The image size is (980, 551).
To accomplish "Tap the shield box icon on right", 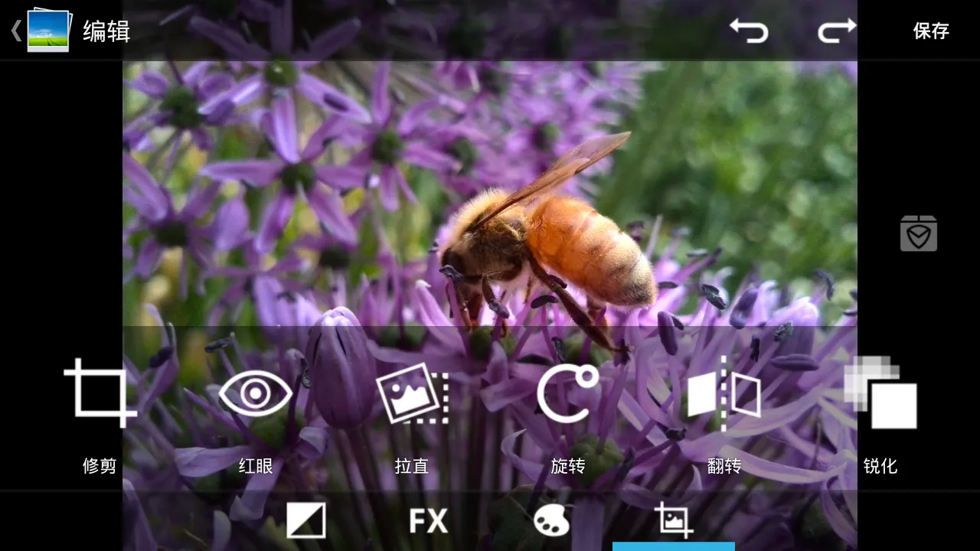I will tap(919, 233).
